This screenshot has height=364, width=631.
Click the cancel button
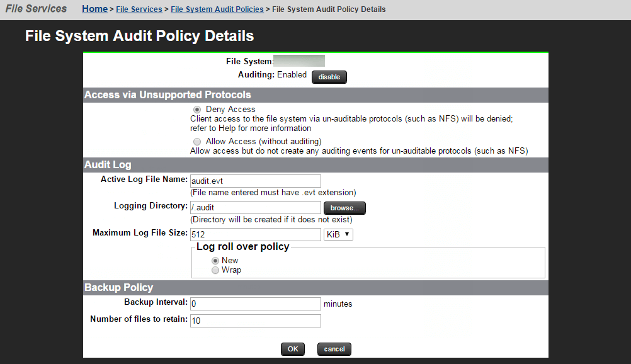(334, 349)
